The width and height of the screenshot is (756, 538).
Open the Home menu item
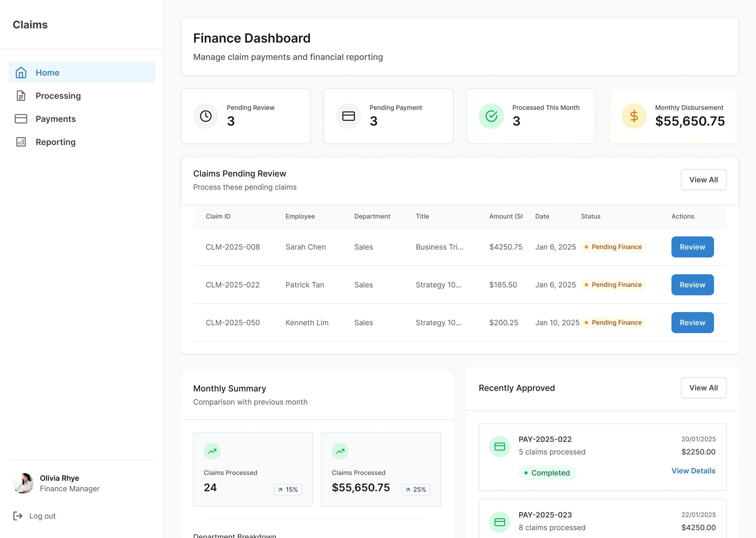81,73
